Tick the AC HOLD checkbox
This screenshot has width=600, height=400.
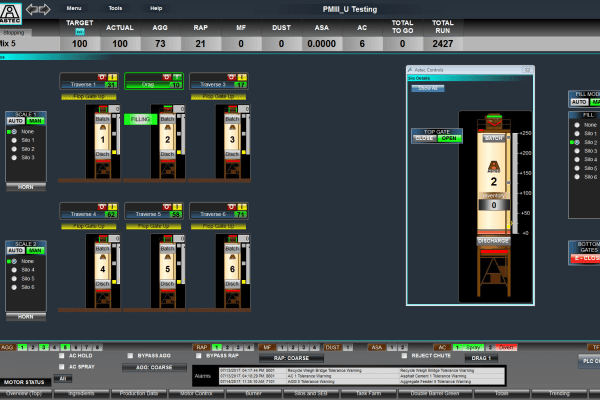click(61, 356)
